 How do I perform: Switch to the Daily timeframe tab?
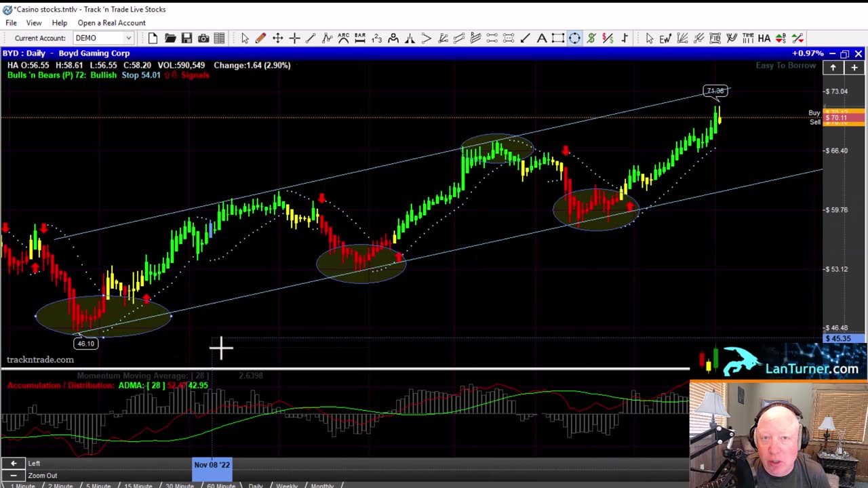pos(256,485)
